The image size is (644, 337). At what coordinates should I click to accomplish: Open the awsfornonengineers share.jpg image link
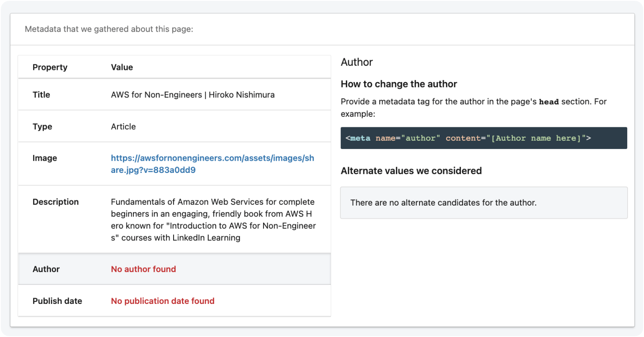coord(212,164)
